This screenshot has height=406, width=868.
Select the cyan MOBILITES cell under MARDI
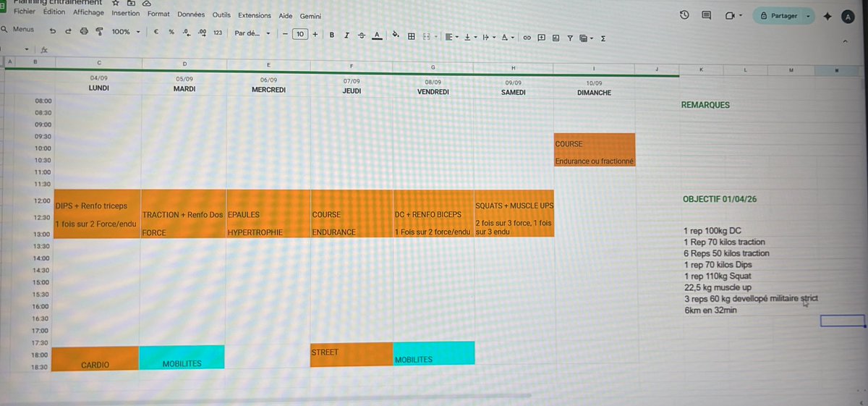click(x=182, y=357)
